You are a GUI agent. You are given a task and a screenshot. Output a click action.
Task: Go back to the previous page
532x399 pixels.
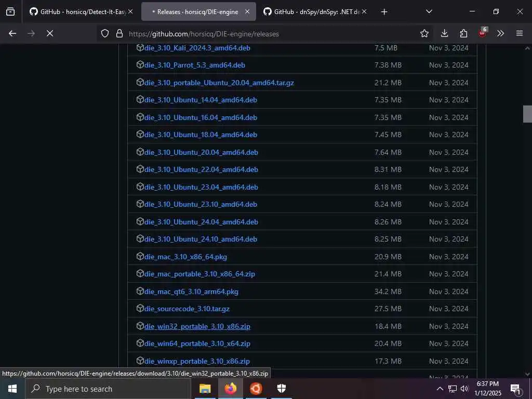(x=12, y=33)
